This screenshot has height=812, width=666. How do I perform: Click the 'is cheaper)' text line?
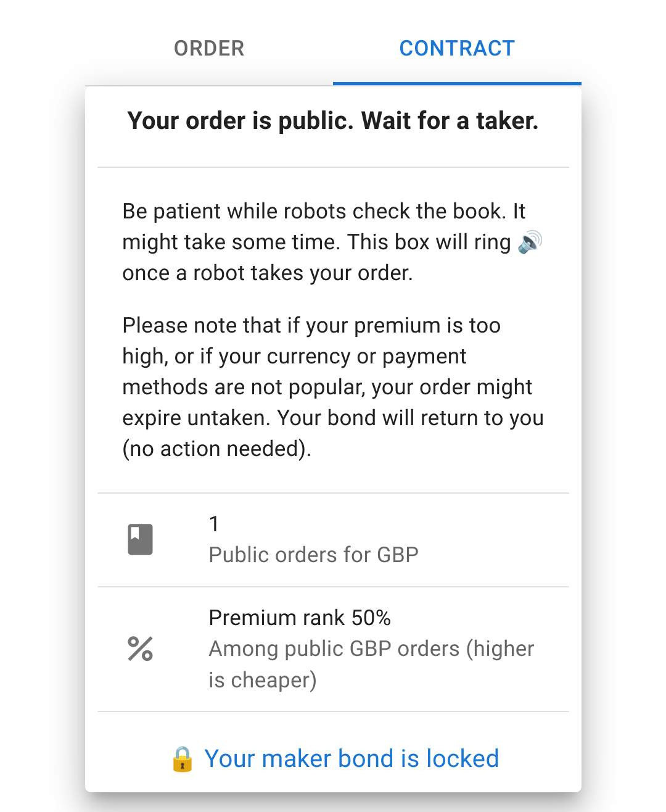[x=262, y=680]
